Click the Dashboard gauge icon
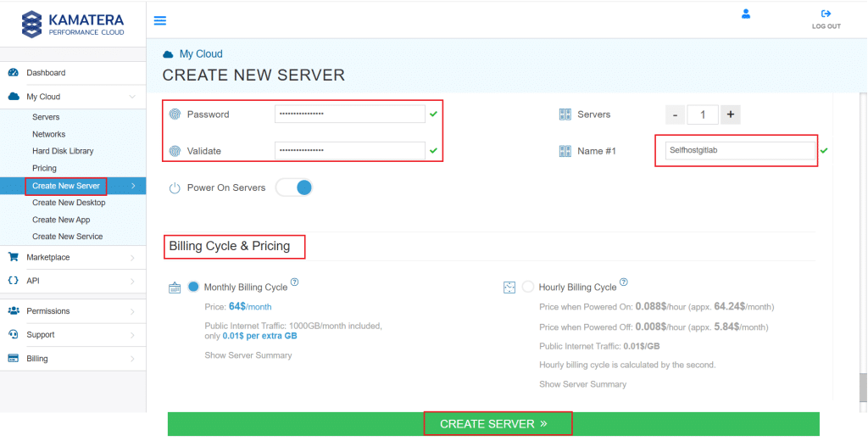Viewport: 868px width, 441px height. [14, 73]
